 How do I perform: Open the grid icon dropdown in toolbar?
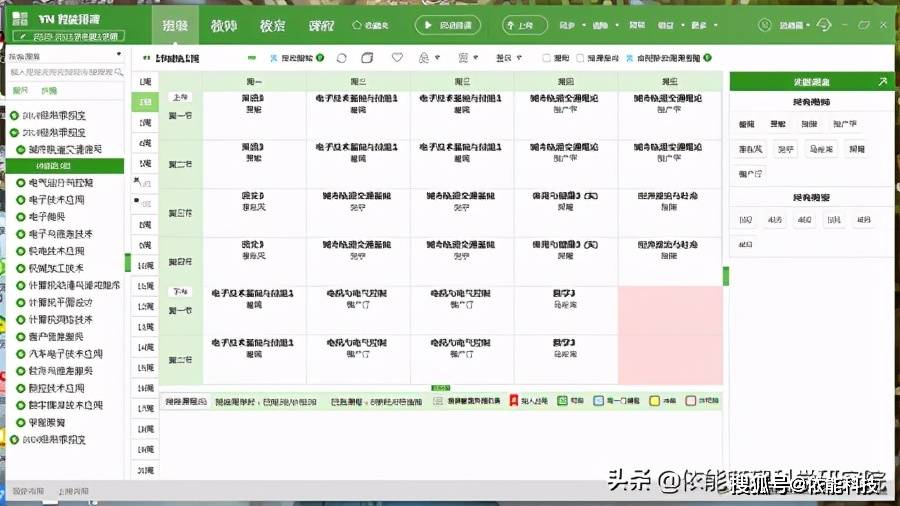(468, 58)
